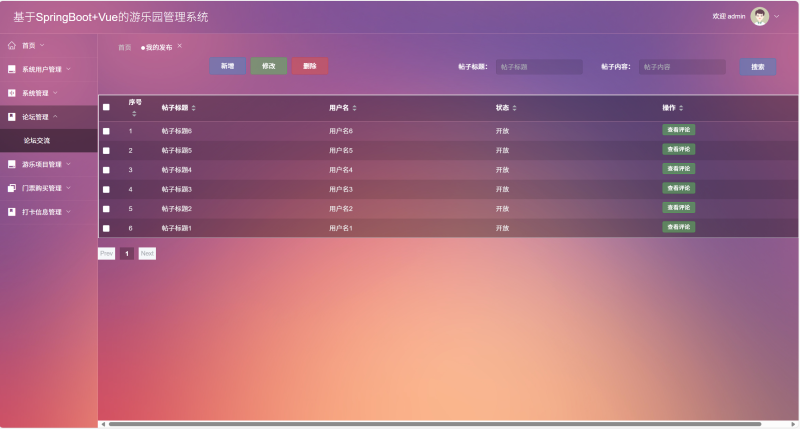Sort by the 帖子标题 column arrows
Viewport: 800px width, 429px height.
[193, 108]
